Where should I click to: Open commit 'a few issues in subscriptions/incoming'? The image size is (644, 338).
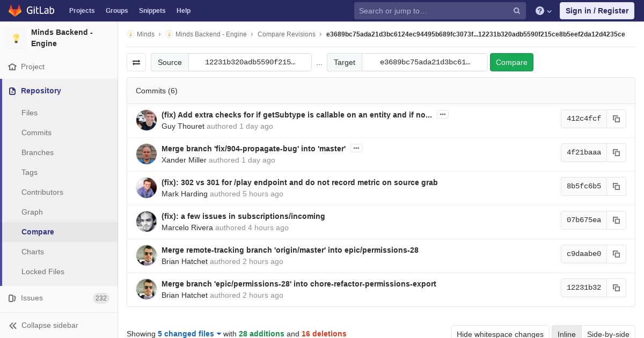point(243,216)
